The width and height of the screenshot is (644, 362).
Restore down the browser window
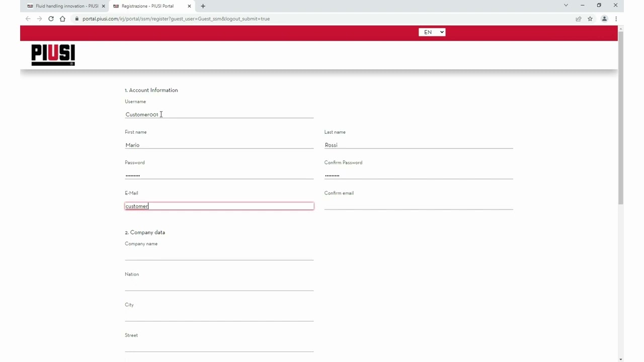pyautogui.click(x=599, y=6)
